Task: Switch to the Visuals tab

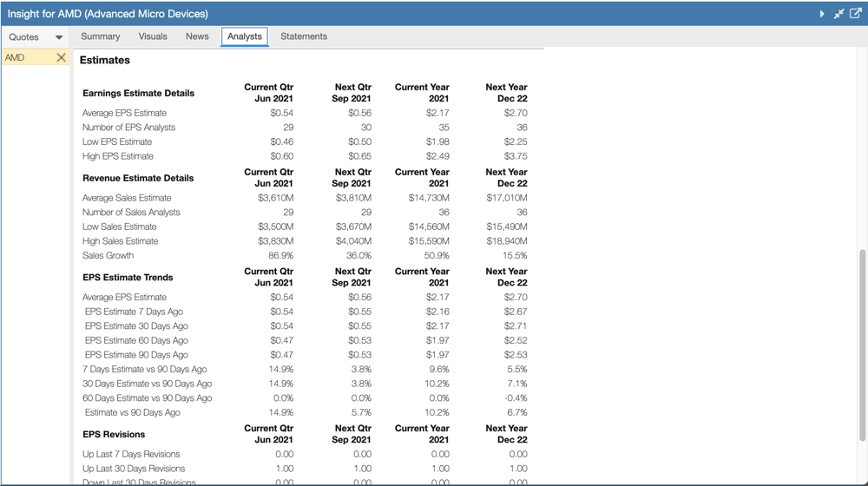Action: [x=153, y=36]
